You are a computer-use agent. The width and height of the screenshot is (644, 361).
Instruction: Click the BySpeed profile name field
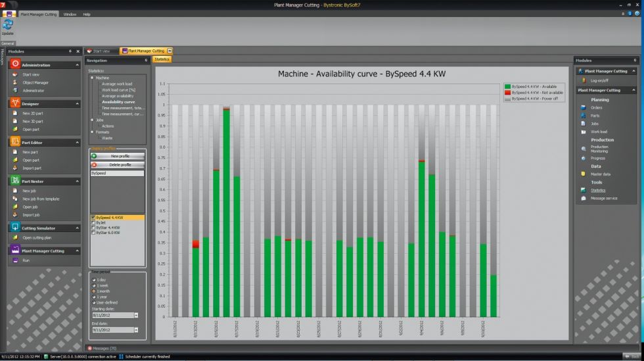coord(118,174)
